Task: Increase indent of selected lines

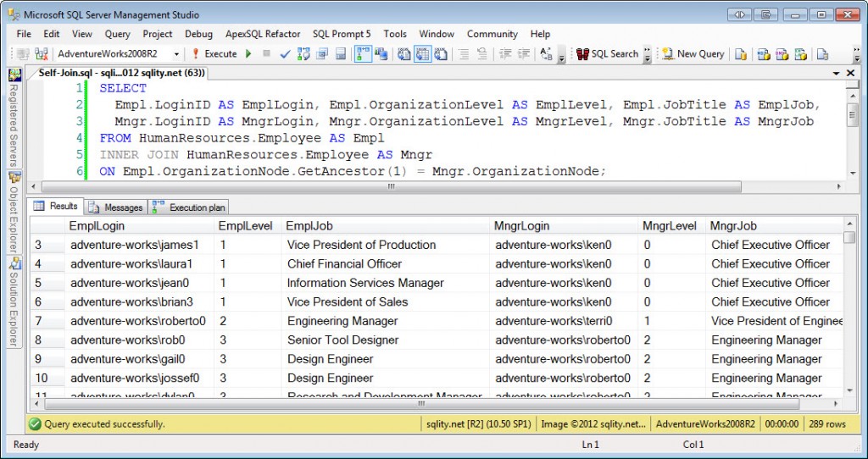Action: click(x=523, y=53)
